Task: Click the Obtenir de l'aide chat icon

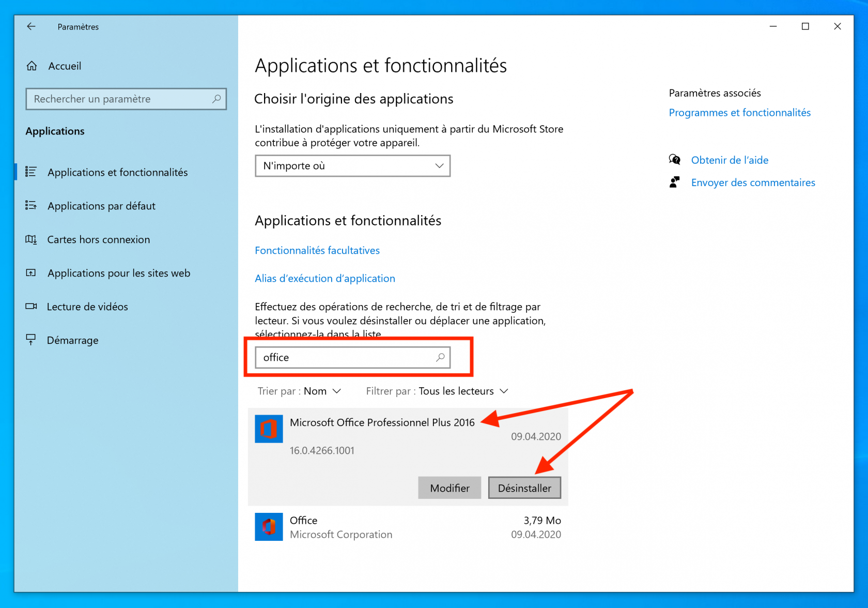Action: pos(674,160)
